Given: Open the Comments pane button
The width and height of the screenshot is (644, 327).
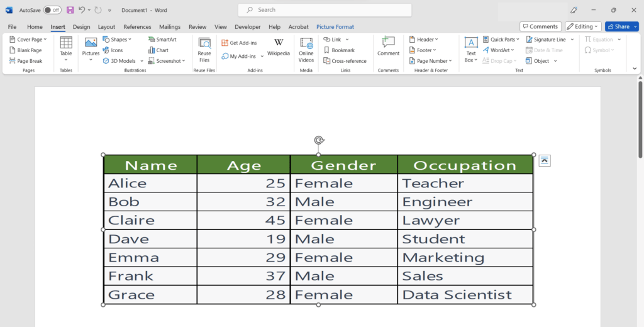Looking at the screenshot, I should point(540,26).
